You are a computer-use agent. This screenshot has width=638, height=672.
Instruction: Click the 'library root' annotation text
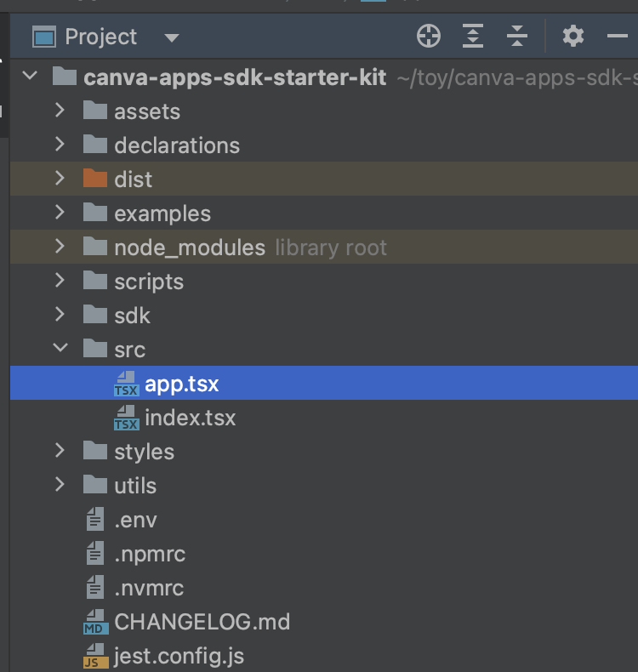[x=331, y=248]
